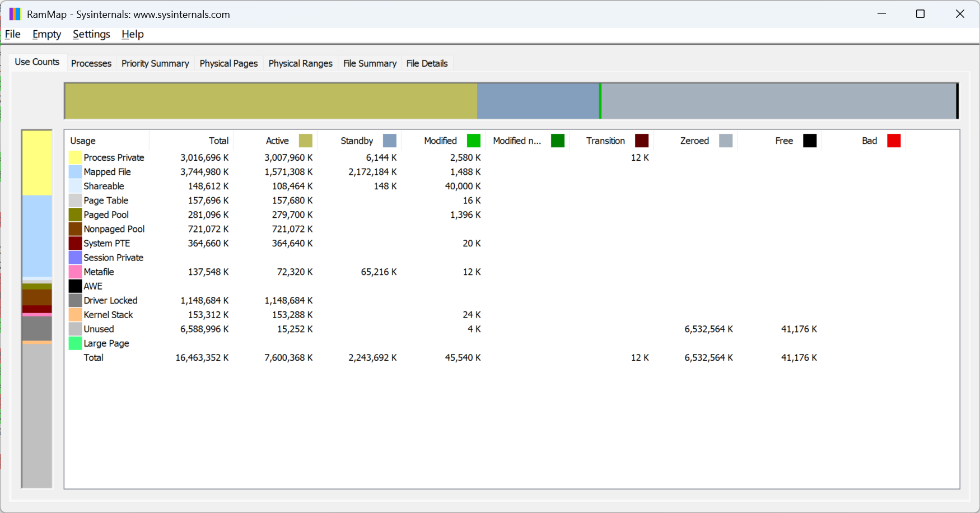Click the RamMap app icon in title bar
The width and height of the screenshot is (980, 513).
(15, 14)
